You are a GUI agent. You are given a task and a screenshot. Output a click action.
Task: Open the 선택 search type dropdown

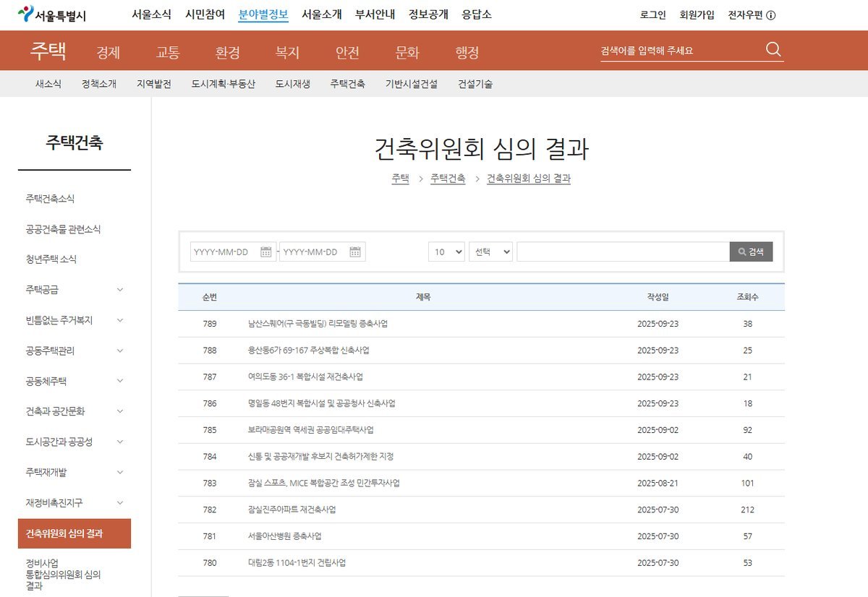[490, 252]
